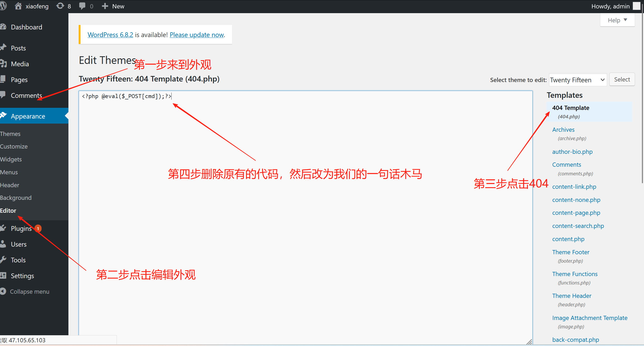Open Theme Header template
The height and width of the screenshot is (346, 644).
click(572, 296)
